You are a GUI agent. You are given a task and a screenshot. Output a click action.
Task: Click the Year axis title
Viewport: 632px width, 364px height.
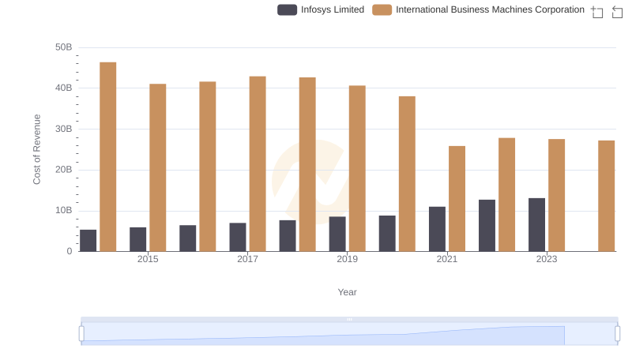(347, 292)
